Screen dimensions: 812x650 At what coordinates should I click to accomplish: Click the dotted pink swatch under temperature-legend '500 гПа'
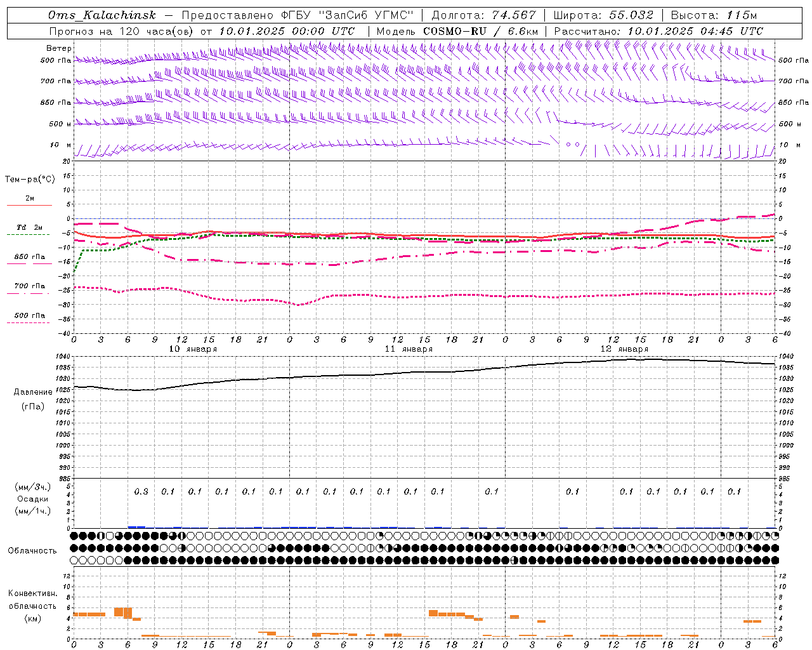29,323
